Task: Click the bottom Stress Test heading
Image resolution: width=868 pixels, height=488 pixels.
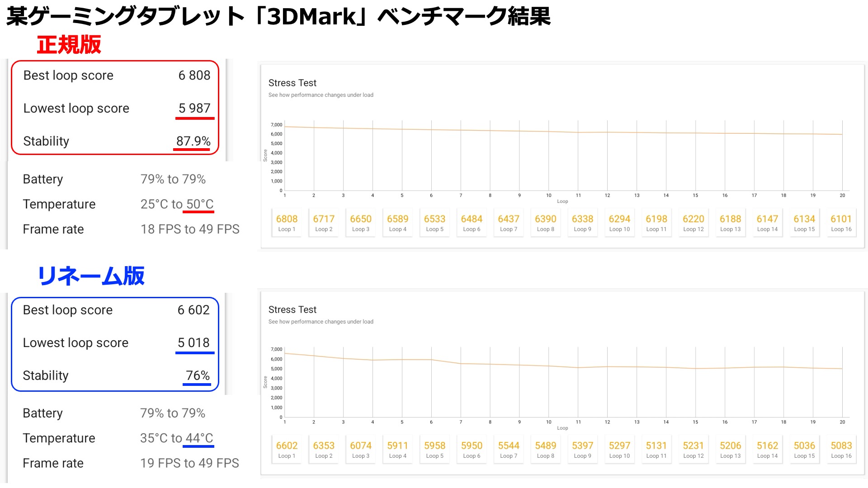Action: (292, 310)
